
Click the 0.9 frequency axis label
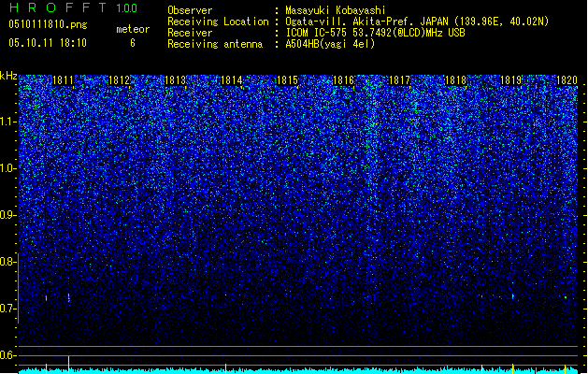pyautogui.click(x=7, y=215)
